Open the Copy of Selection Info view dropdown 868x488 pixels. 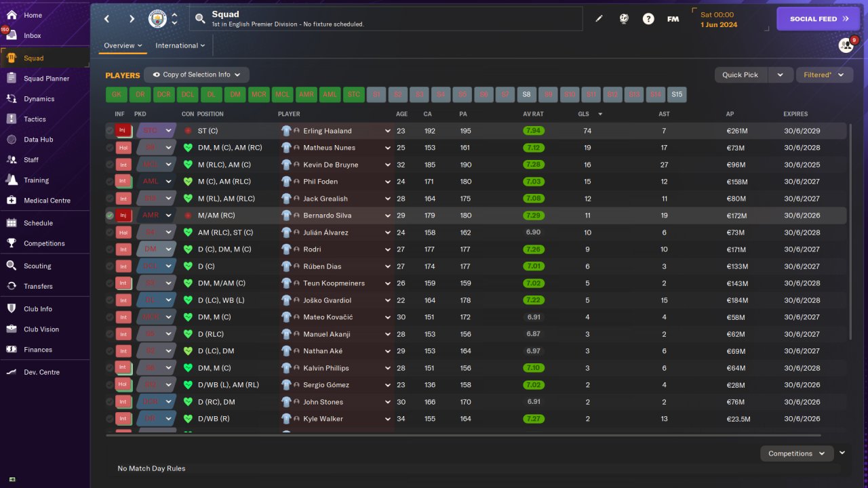click(197, 75)
